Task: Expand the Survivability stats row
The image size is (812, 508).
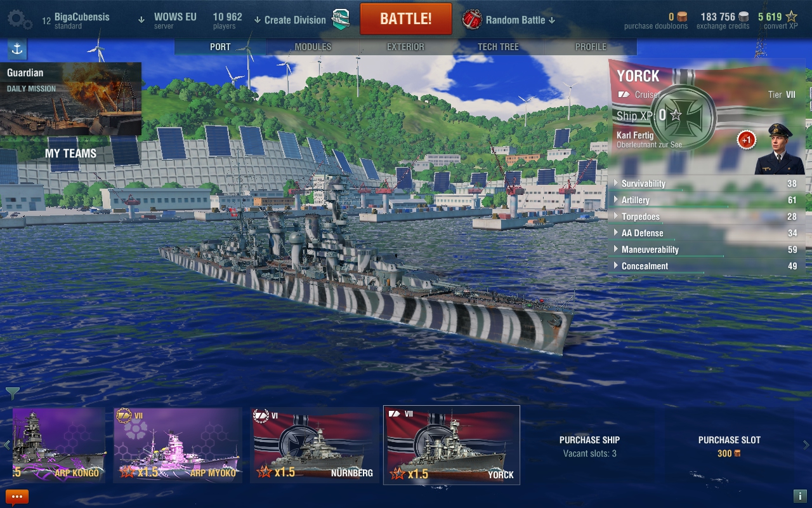Action: pos(707,184)
